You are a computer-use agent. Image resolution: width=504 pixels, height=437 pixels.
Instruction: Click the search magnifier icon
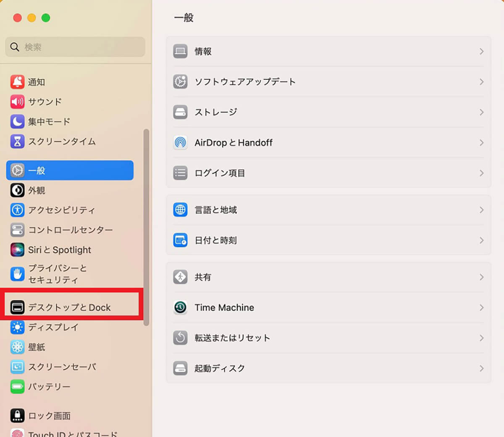(x=15, y=47)
